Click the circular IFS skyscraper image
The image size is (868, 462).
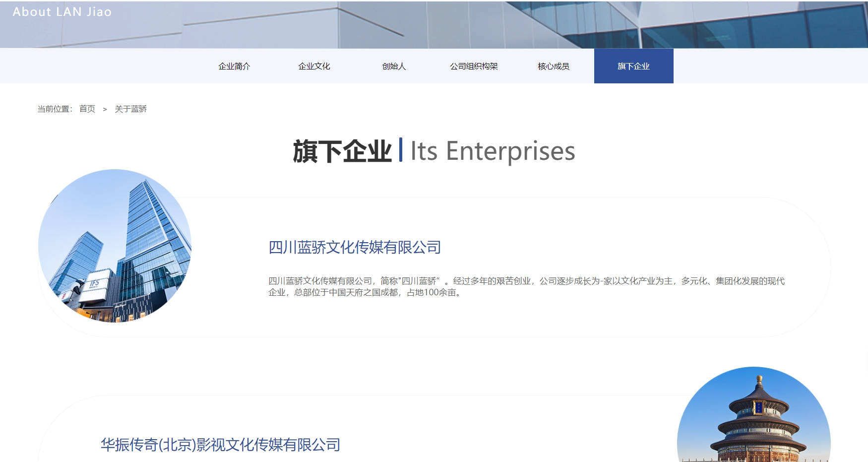pos(115,246)
